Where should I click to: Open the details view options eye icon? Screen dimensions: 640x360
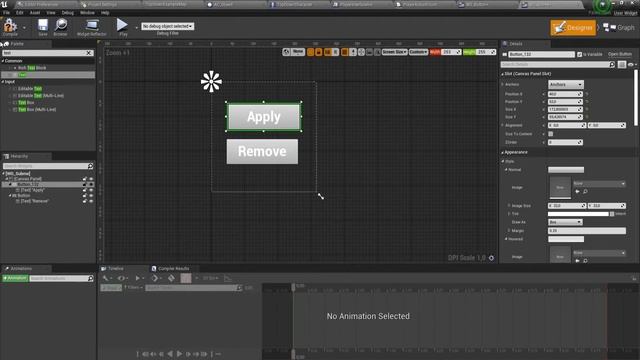click(632, 64)
